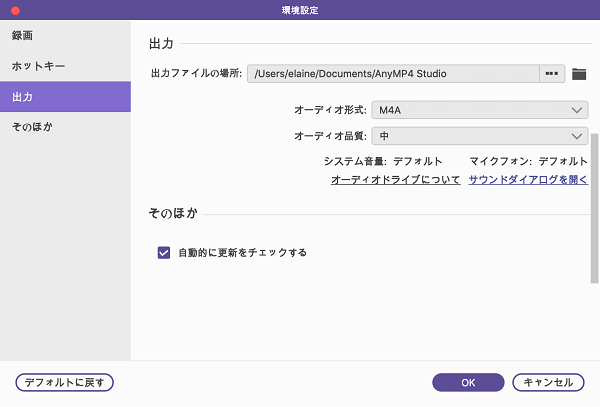Select the 出力 sidebar tab
The height and width of the screenshot is (407, 600).
pyautogui.click(x=65, y=97)
